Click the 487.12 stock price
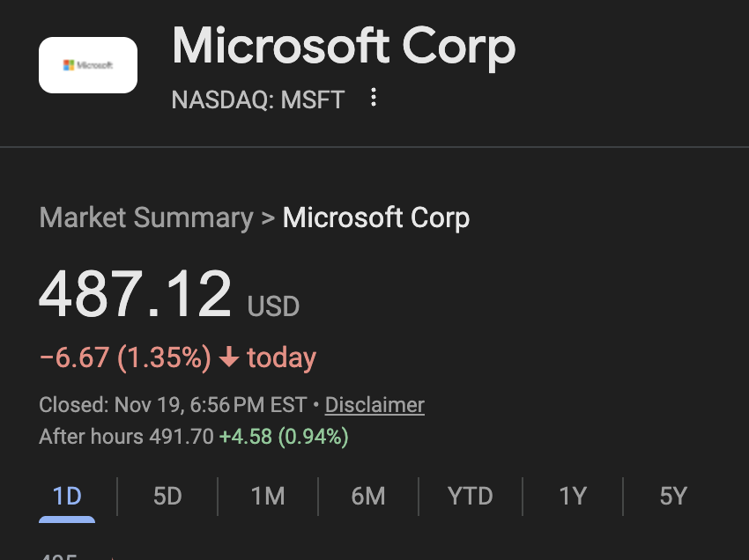 tap(135, 294)
